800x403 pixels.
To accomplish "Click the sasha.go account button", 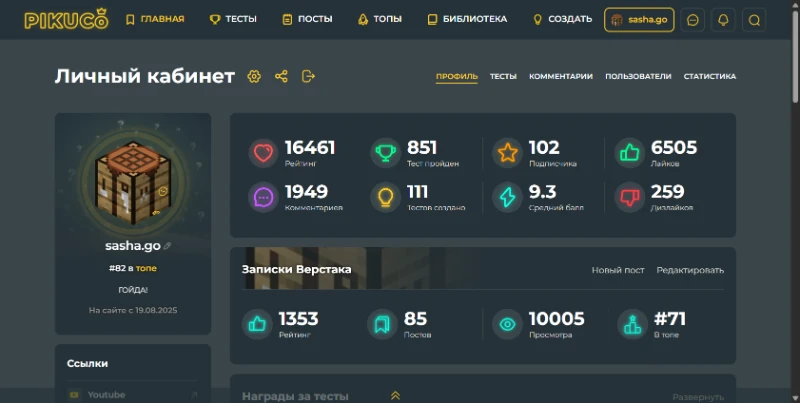I will (639, 20).
